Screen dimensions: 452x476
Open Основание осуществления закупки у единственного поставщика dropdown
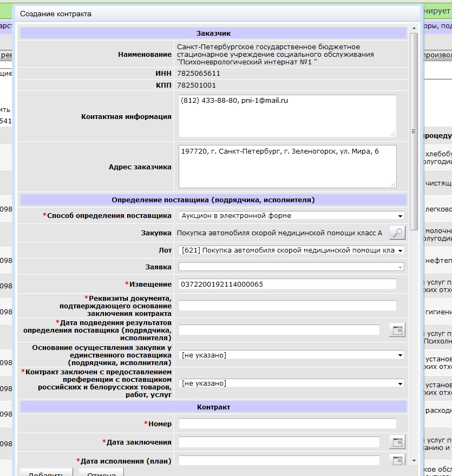[x=291, y=355]
